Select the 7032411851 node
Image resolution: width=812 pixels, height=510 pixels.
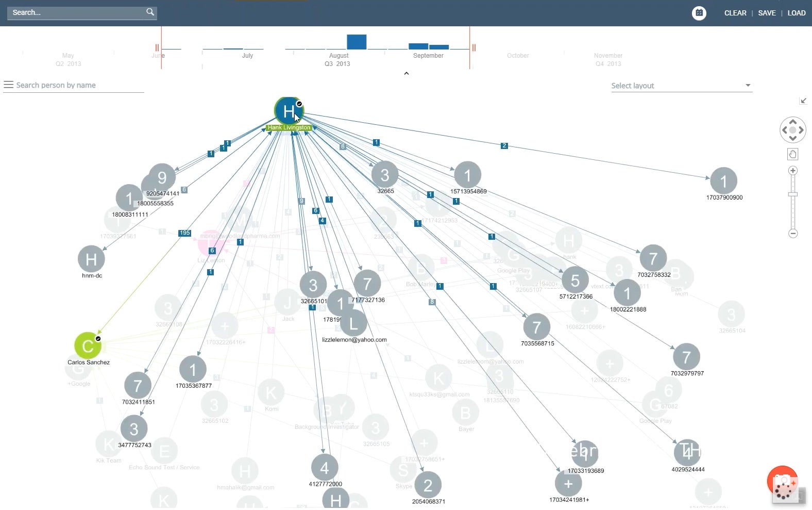tap(138, 386)
